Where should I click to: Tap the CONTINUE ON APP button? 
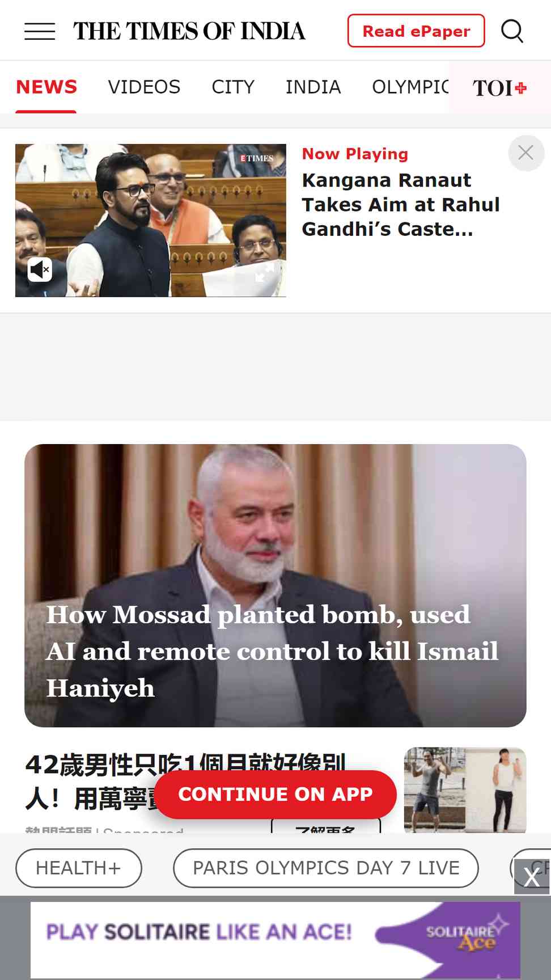tap(275, 794)
